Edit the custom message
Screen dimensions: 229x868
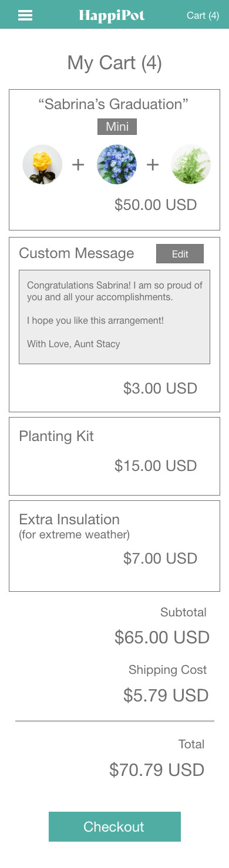tap(180, 254)
